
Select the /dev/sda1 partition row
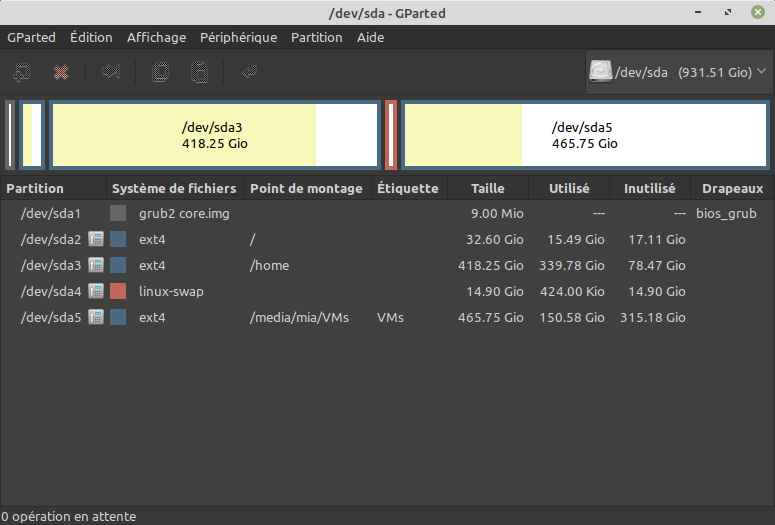[388, 214]
